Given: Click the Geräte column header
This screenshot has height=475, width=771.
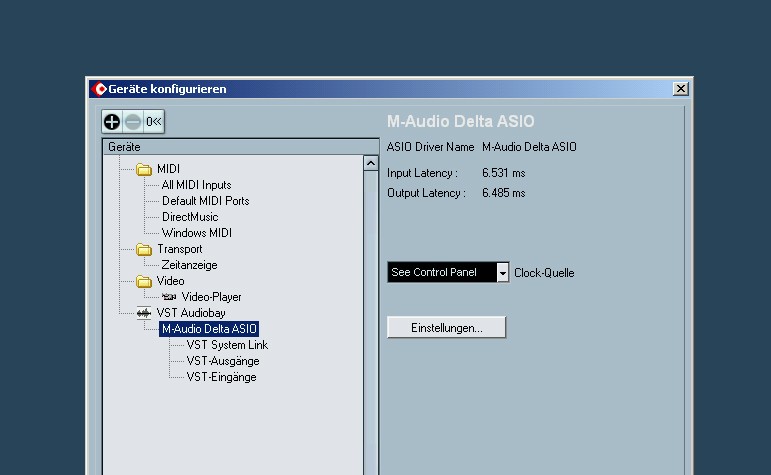Looking at the screenshot, I should click(x=240, y=147).
